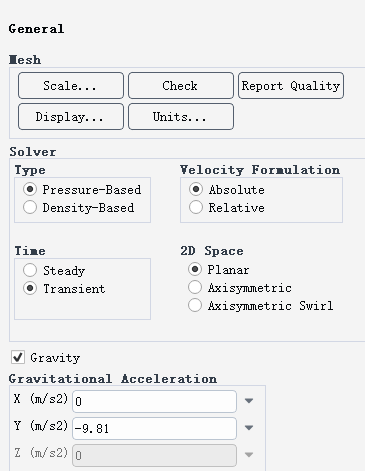365x471 pixels.
Task: Open the mesh Scale... dialog
Action: pos(71,86)
